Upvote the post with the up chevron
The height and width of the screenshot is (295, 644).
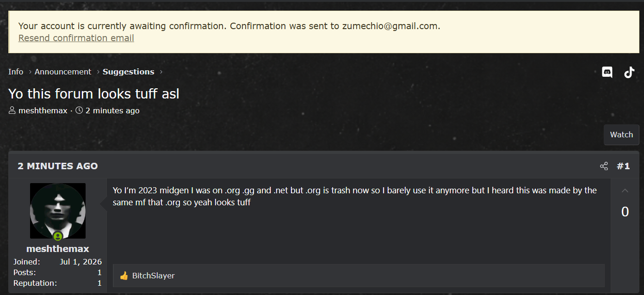(625, 191)
